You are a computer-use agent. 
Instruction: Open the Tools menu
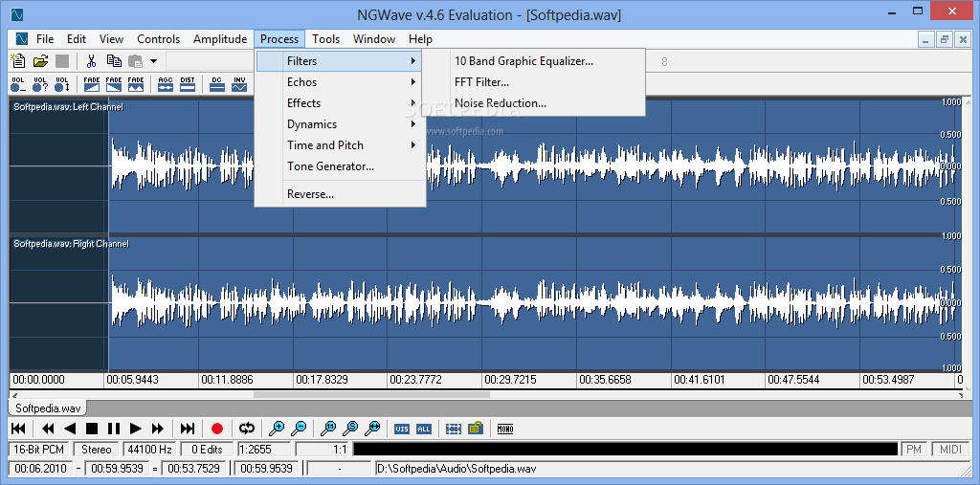326,39
